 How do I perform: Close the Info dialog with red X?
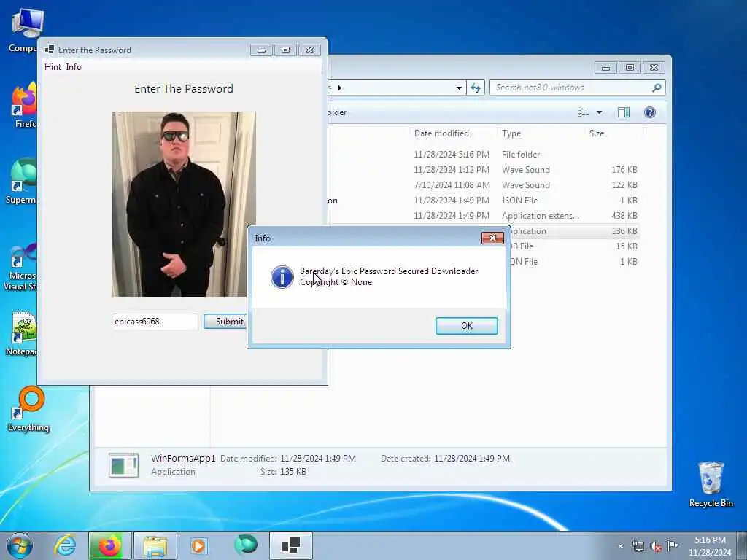[x=492, y=238]
